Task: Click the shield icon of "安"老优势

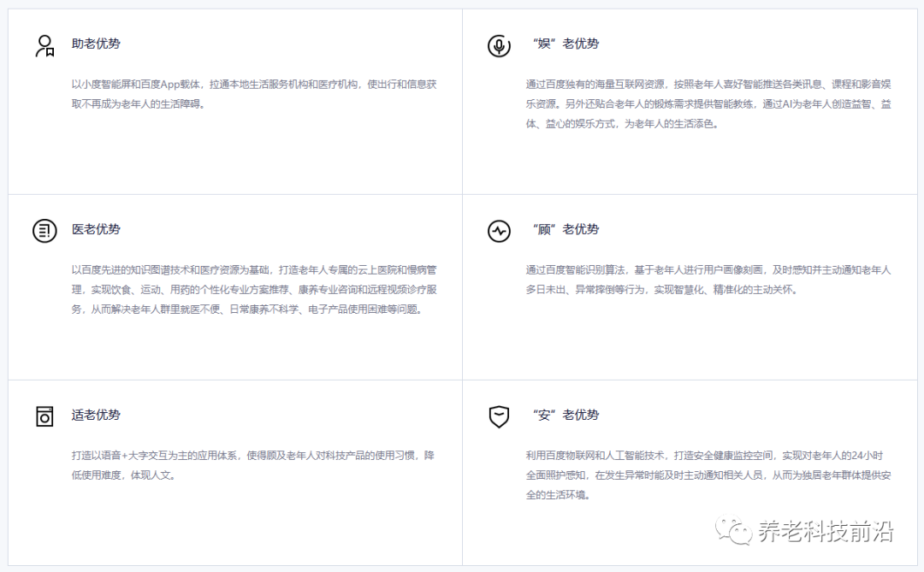Action: pos(499,416)
